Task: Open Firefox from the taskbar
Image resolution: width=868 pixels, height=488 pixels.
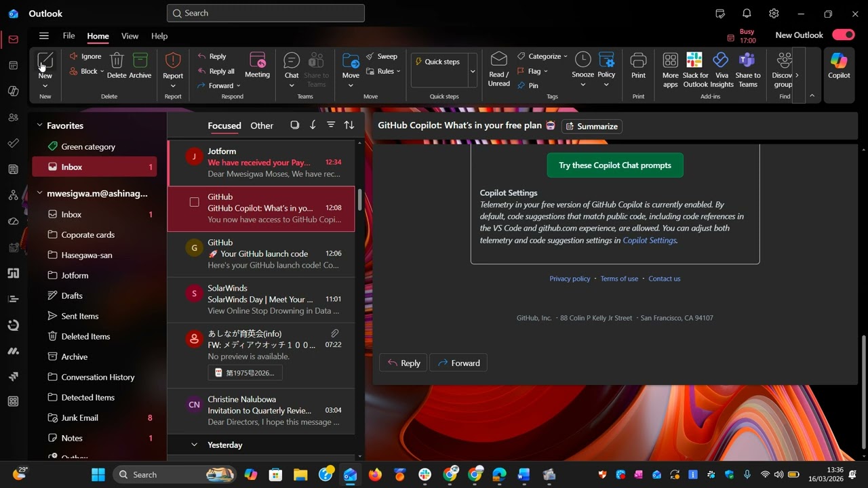Action: (x=375, y=474)
